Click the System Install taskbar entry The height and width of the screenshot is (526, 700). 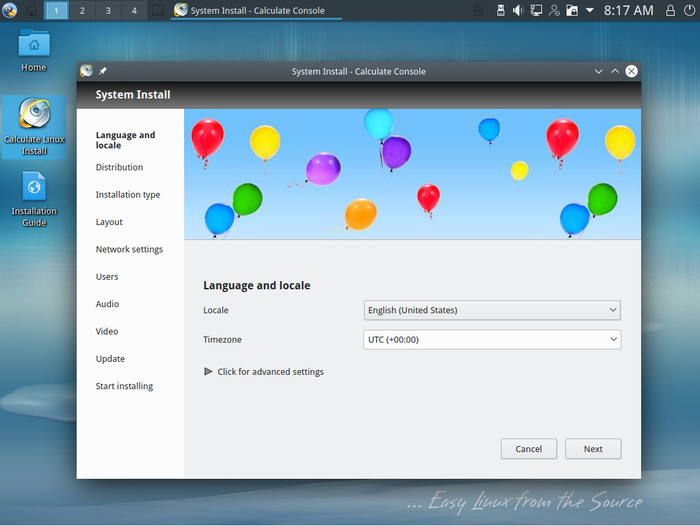point(255,11)
